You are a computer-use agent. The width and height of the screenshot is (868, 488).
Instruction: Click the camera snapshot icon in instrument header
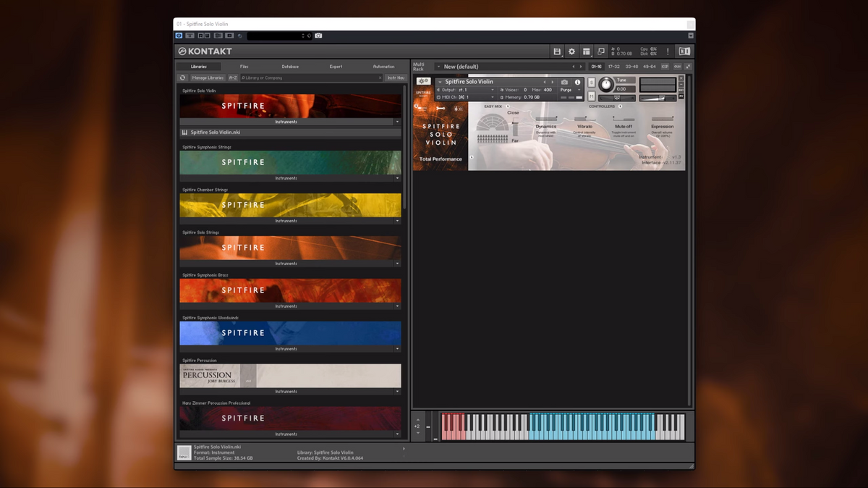(x=565, y=82)
